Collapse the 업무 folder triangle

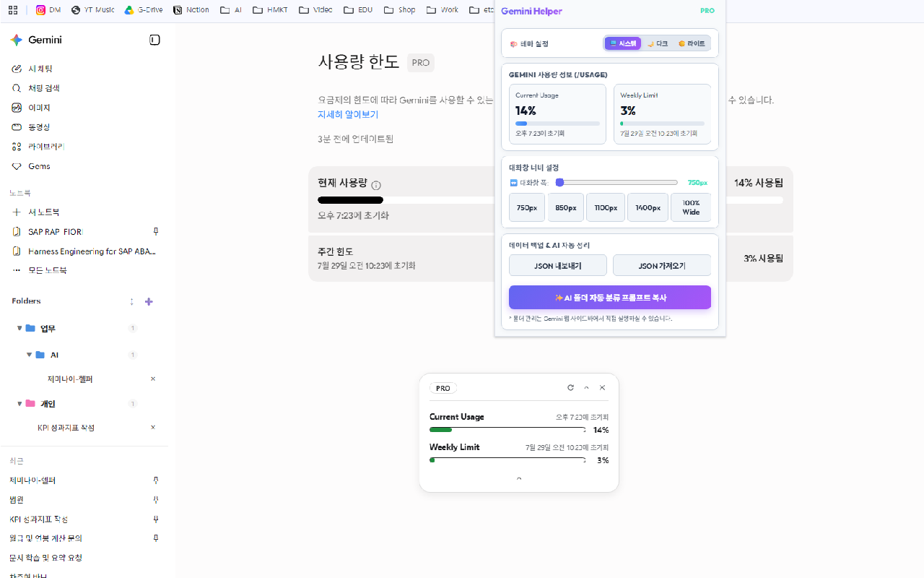19,328
